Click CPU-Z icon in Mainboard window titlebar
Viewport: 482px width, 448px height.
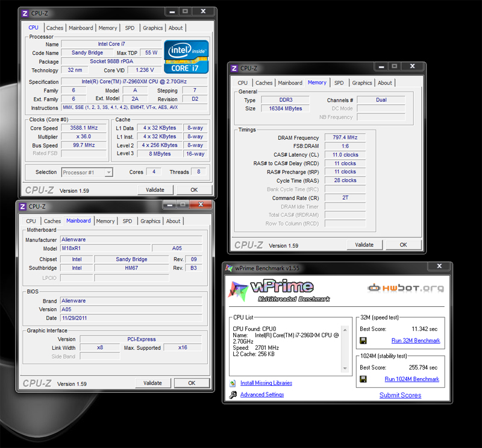(23, 206)
